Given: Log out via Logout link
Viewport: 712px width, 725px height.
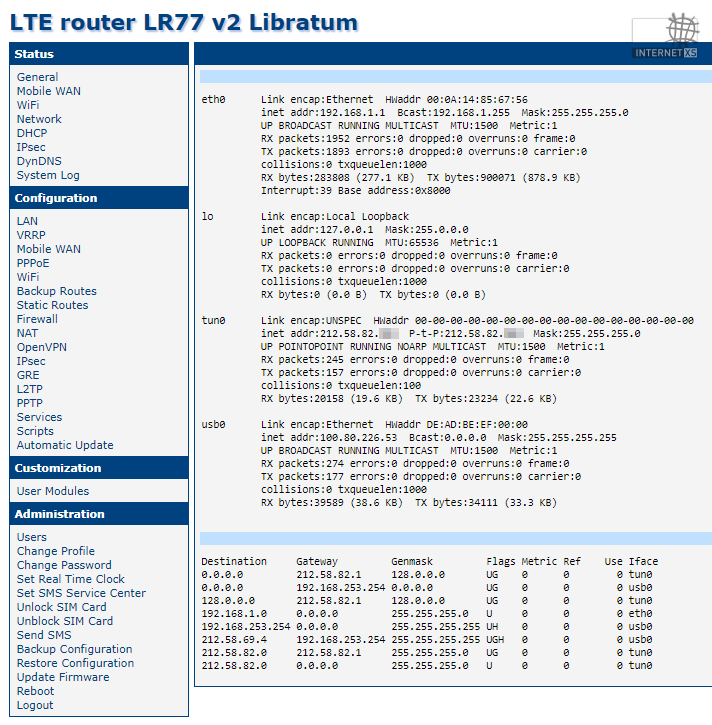Looking at the screenshot, I should 35,705.
